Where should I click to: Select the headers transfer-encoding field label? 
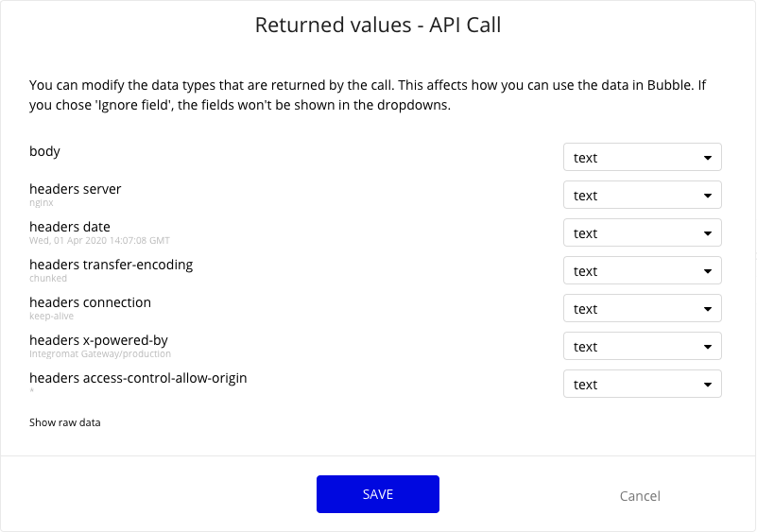[x=111, y=265]
